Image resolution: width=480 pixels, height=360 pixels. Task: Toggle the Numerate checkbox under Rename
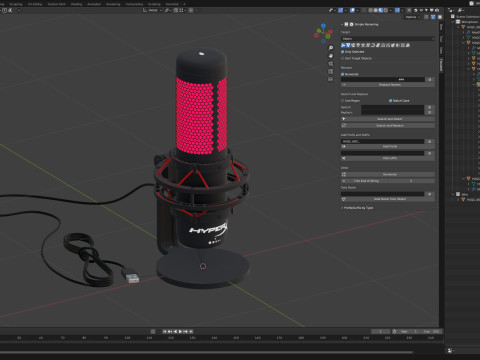coord(342,74)
